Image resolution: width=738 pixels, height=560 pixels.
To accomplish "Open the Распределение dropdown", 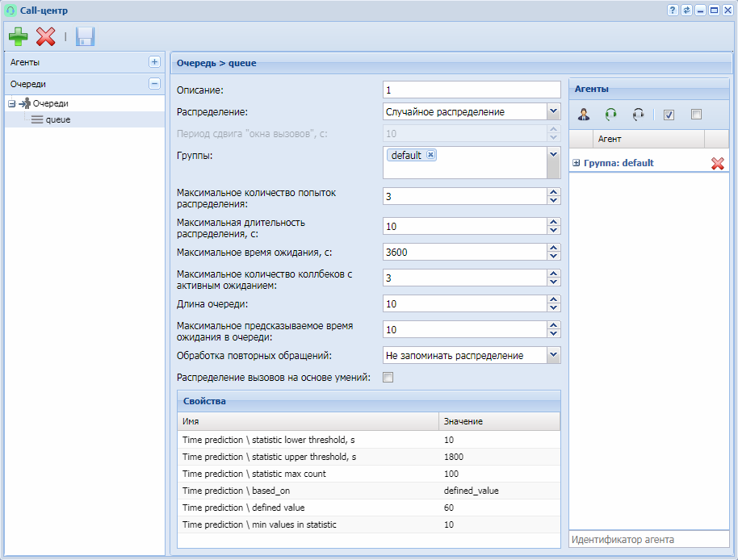I will pos(553,111).
